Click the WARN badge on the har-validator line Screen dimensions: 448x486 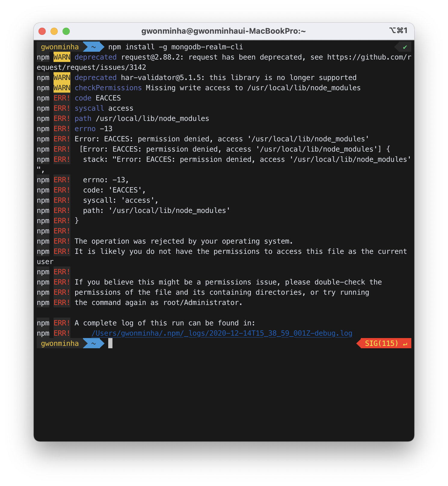(62, 78)
